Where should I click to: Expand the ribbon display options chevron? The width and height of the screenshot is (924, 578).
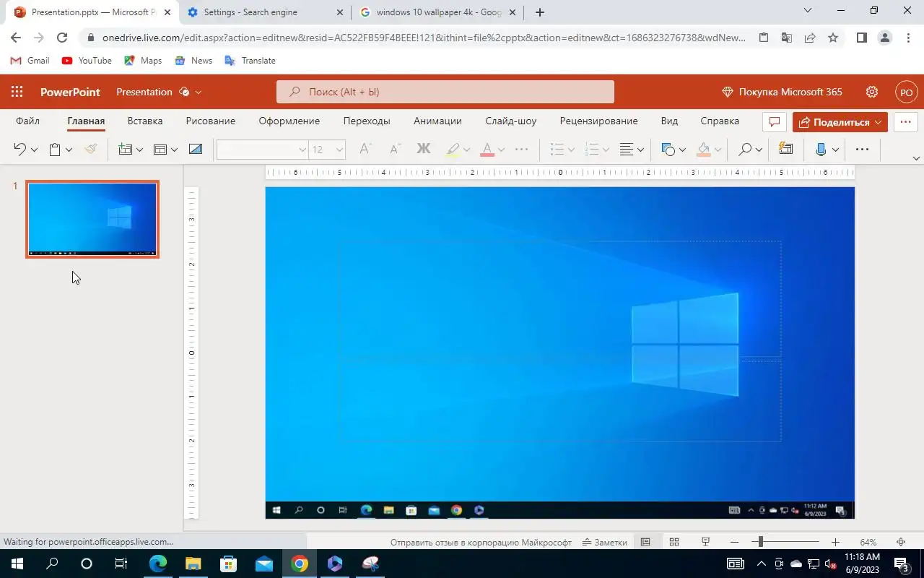[917, 158]
